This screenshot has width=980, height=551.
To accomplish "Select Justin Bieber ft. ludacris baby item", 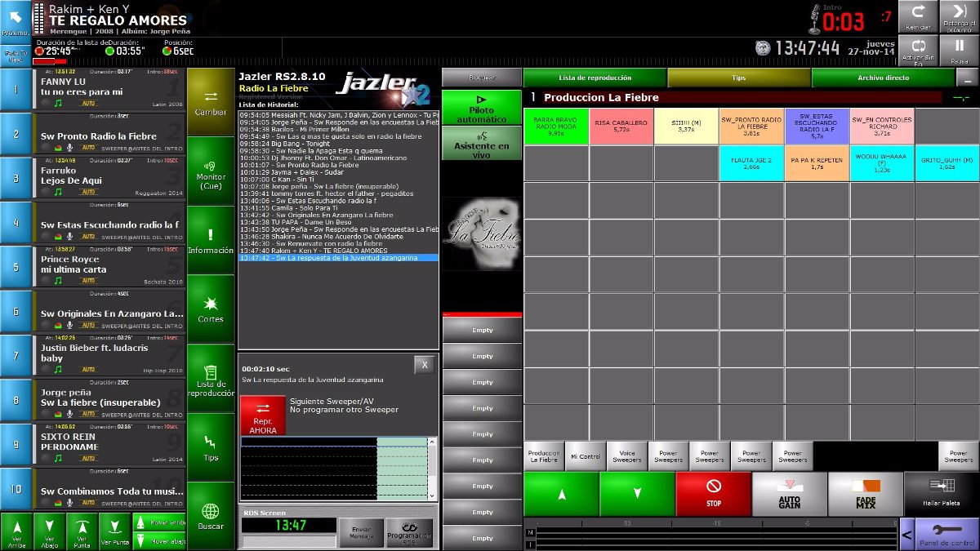I will 110,357.
